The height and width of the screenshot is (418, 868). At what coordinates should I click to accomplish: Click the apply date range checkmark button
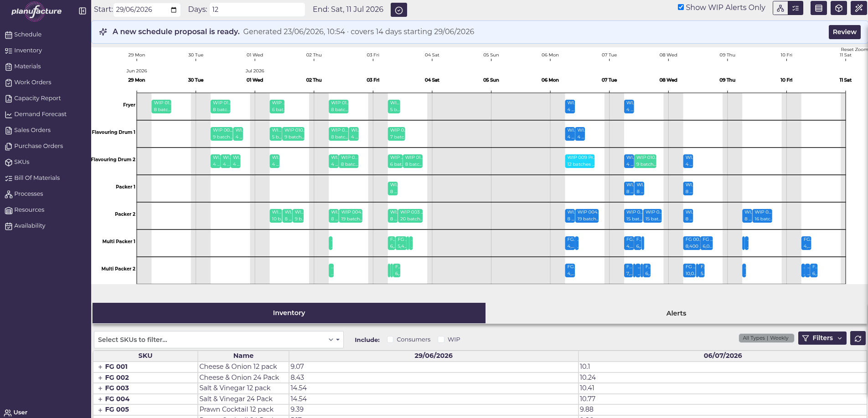pyautogui.click(x=399, y=10)
